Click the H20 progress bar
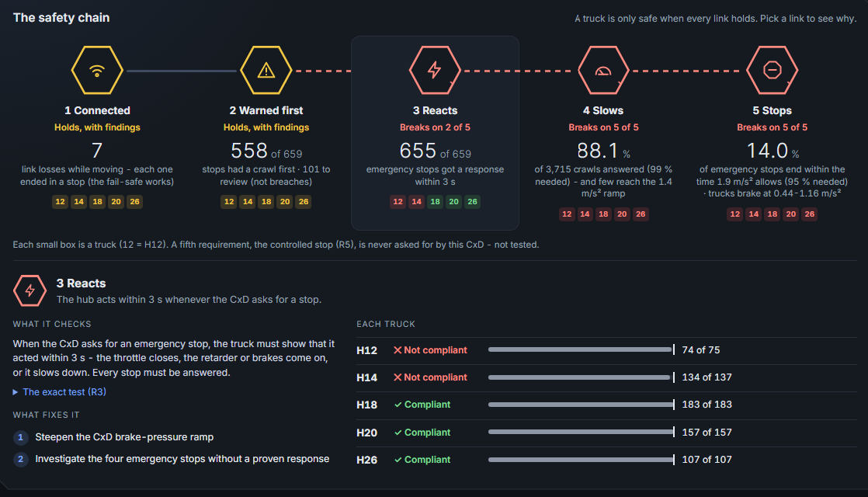This screenshot has width=868, height=497. point(582,433)
